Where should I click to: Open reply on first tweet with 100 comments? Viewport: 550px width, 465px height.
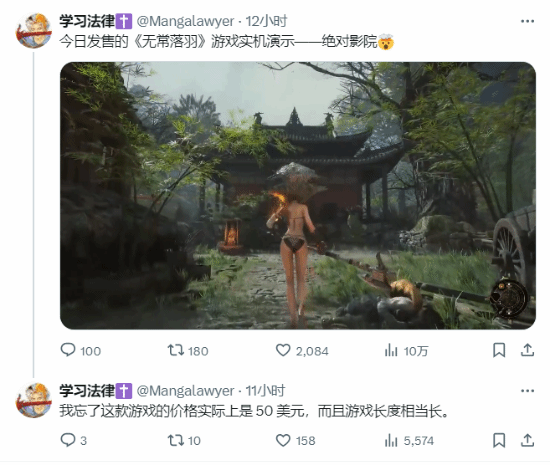[x=81, y=350]
